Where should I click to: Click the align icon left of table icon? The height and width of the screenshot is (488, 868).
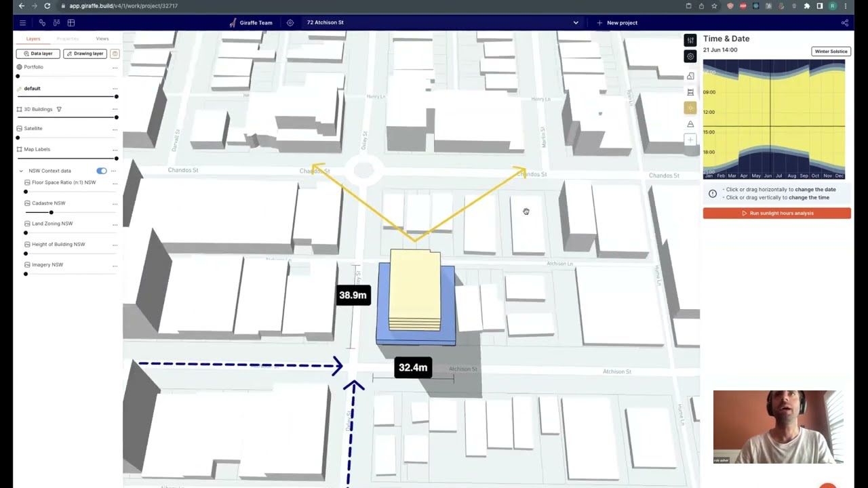click(56, 22)
